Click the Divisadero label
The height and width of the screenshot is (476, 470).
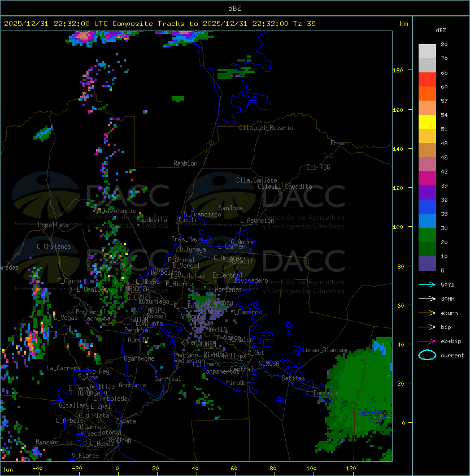coord(251,280)
